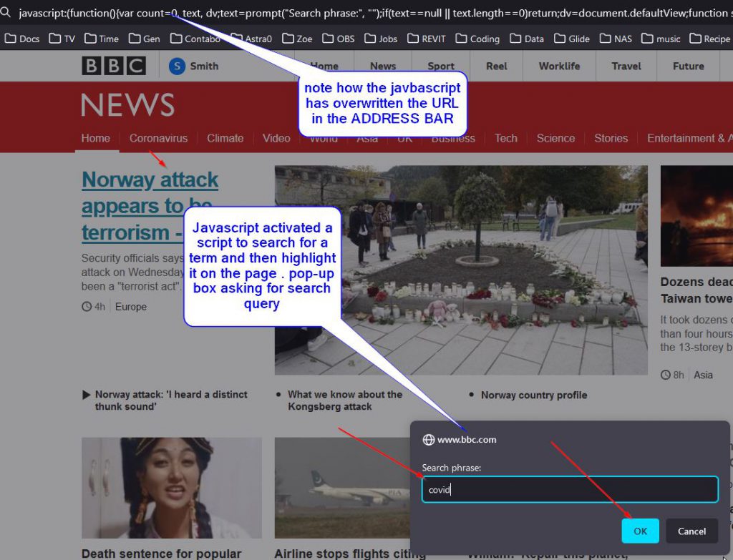Cancel the search phrase dialog
Viewport: 733px width, 560px height.
(x=691, y=531)
